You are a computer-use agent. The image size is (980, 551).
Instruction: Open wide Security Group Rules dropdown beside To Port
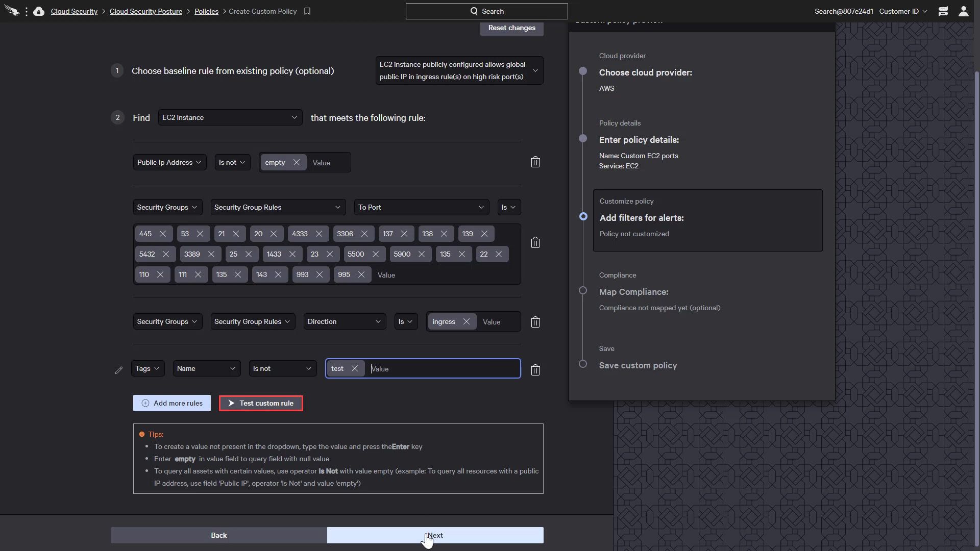[x=278, y=207]
